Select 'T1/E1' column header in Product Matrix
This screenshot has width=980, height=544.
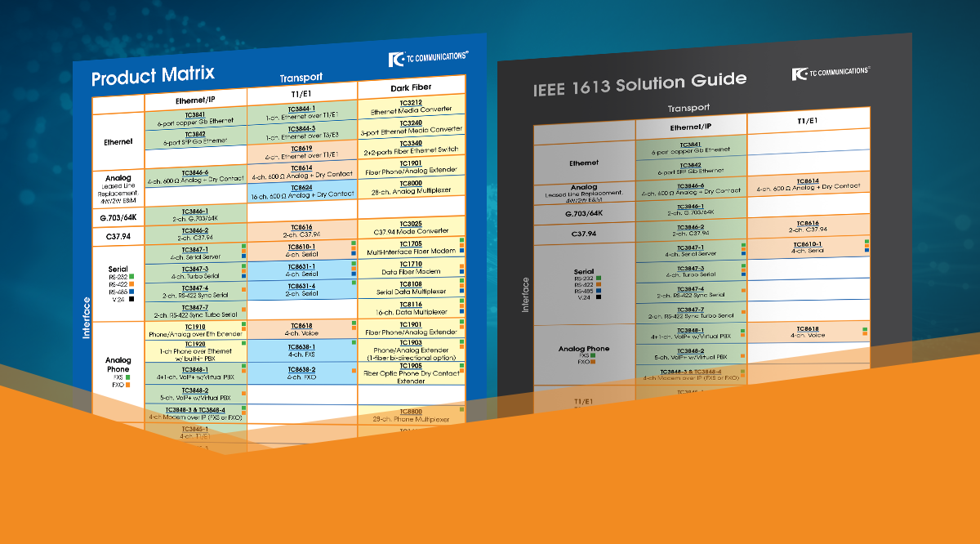(x=301, y=93)
